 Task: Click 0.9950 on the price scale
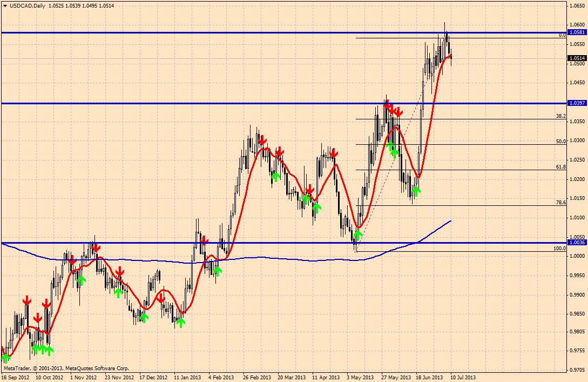click(577, 276)
